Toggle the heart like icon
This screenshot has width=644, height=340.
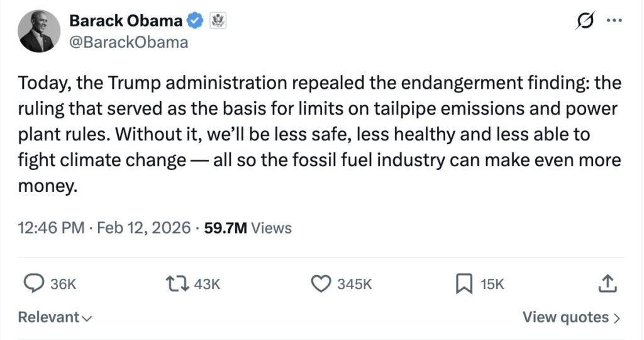coord(321,284)
